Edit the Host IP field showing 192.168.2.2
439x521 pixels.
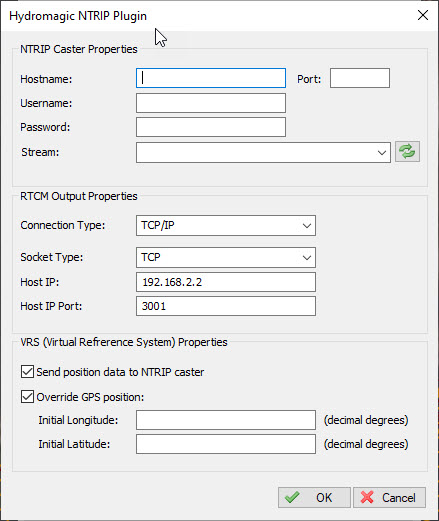coord(226,282)
